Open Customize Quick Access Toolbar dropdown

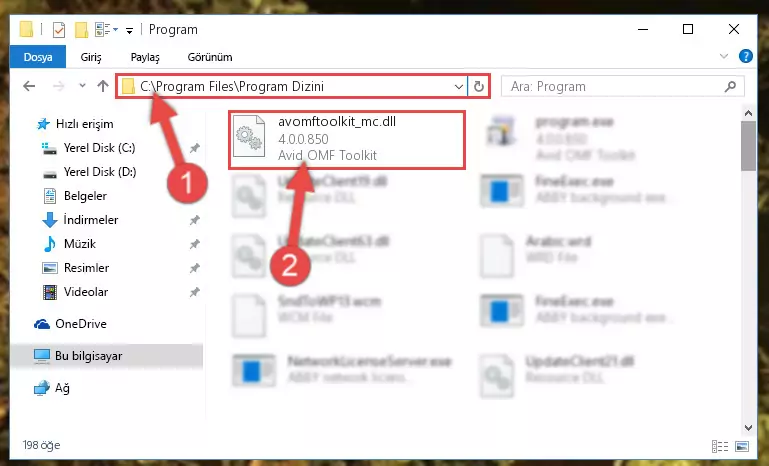(129, 30)
